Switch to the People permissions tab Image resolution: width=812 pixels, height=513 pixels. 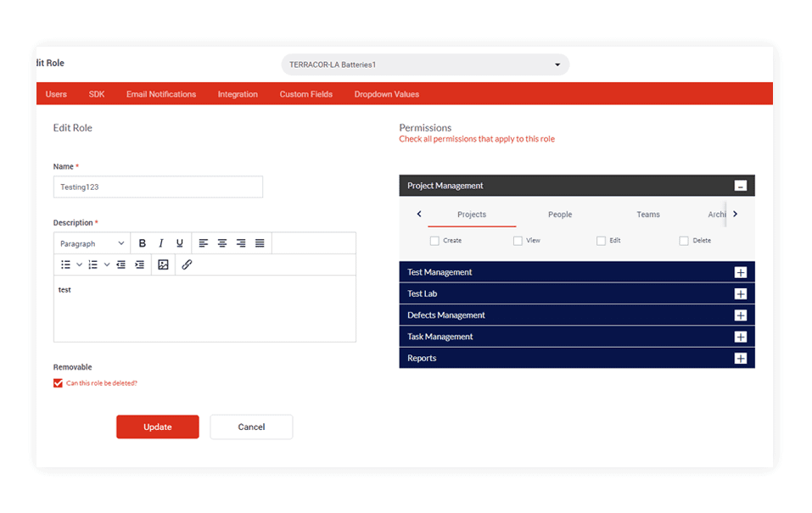[560, 215]
